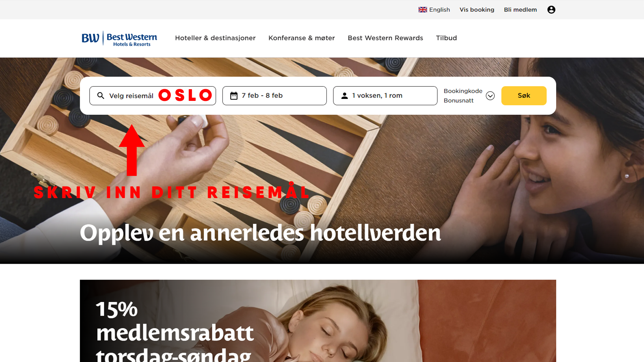Open Konferanse & møter menu
644x362 pixels.
tap(302, 38)
